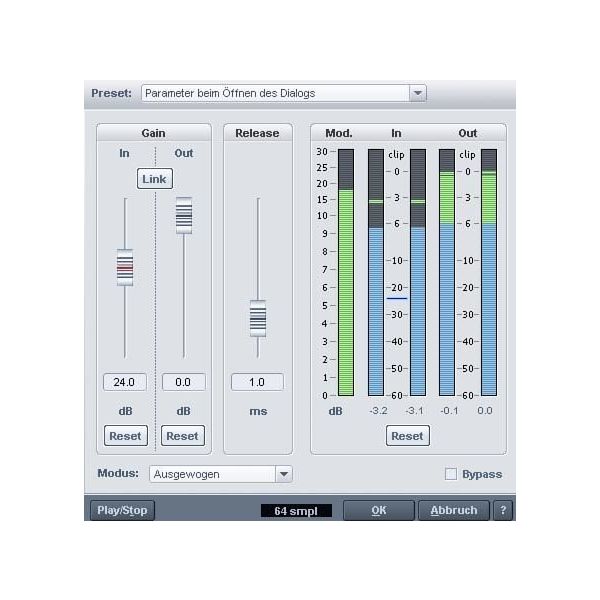Expand the Modus dropdown arrow
Viewport: 600px width, 600px height.
283,474
